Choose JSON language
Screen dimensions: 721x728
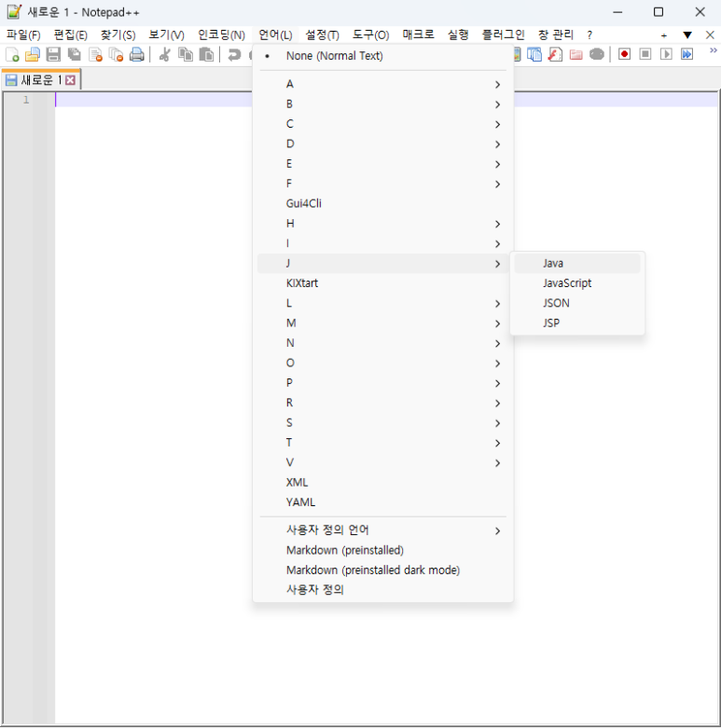577,303
